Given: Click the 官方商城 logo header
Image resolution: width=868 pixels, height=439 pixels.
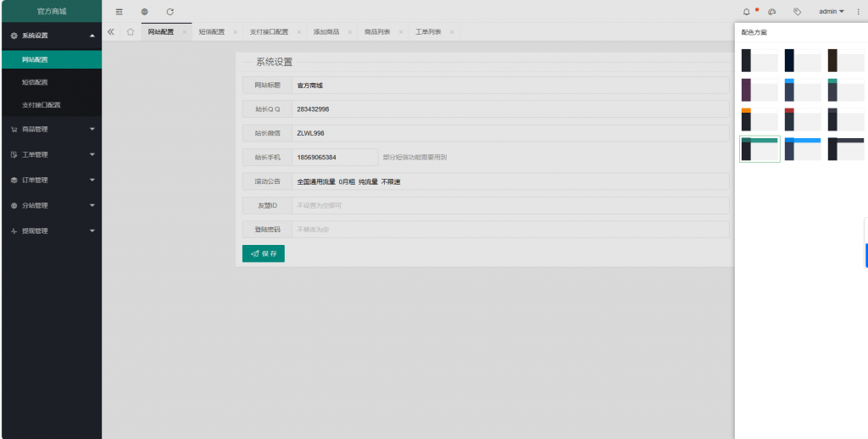Looking at the screenshot, I should tap(51, 11).
